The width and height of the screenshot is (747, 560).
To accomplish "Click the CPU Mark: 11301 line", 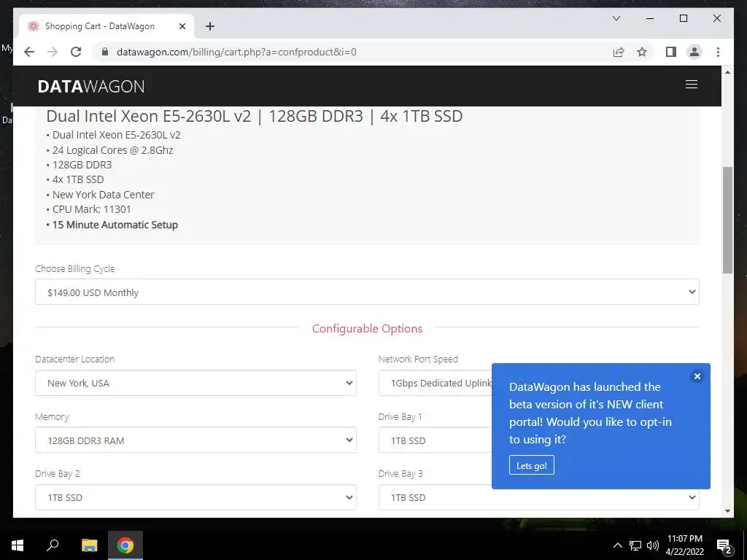I will pyautogui.click(x=91, y=209).
